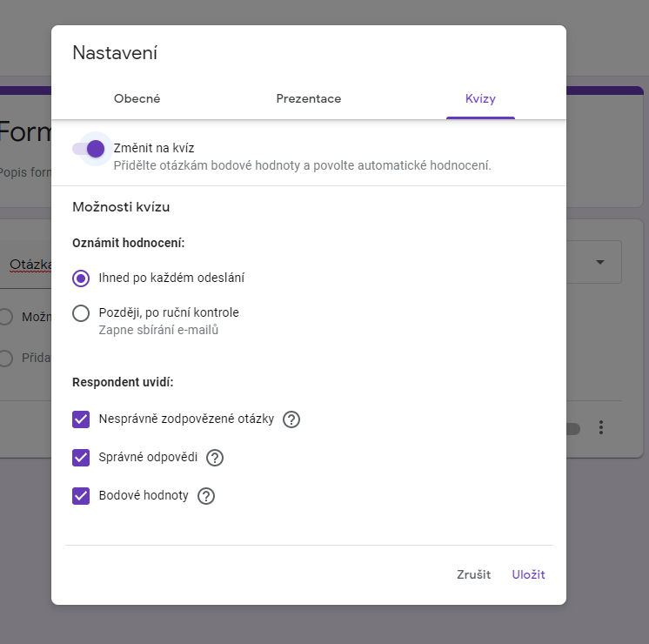Open help icon beside Správné odpovědi

(215, 458)
